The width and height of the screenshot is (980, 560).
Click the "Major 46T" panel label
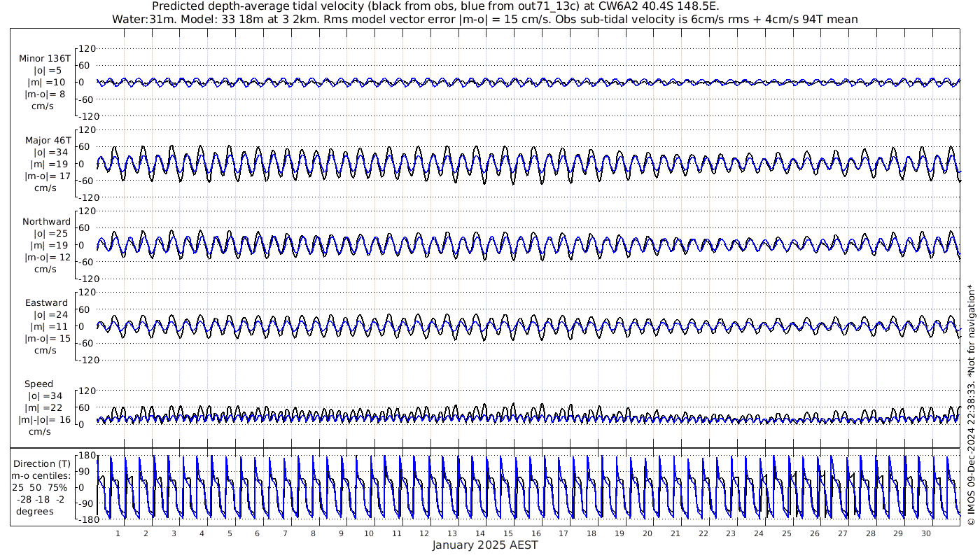tap(47, 141)
